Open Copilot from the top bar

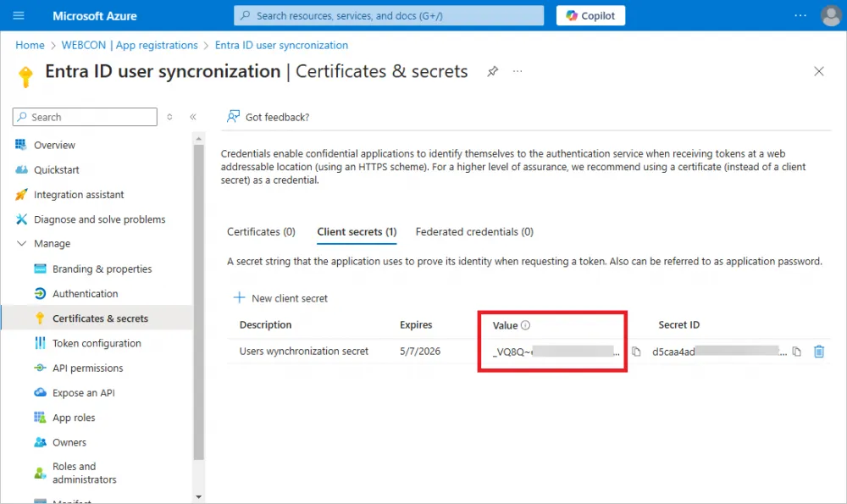pyautogui.click(x=590, y=15)
